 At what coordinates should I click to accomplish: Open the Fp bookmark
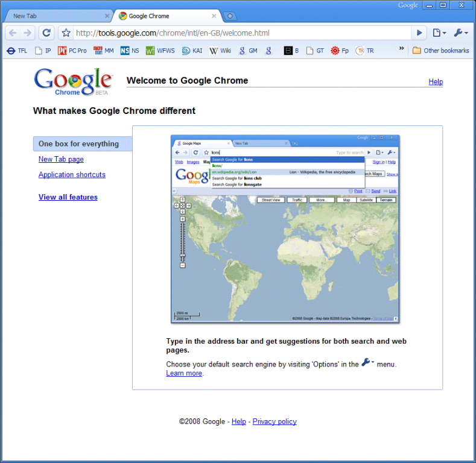tap(340, 51)
